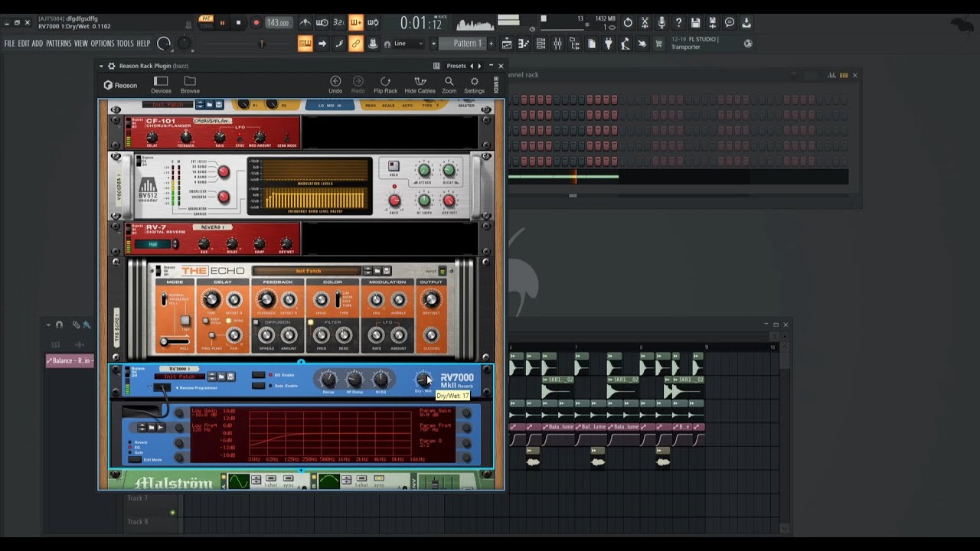Viewport: 980px width, 551px height.
Task: Toggle the EQ Enable button on RV7000
Action: pyautogui.click(x=259, y=375)
